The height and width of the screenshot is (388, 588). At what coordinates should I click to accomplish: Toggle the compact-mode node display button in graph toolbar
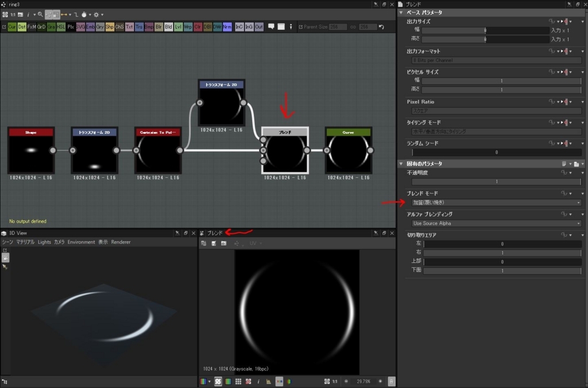pyautogui.click(x=56, y=14)
